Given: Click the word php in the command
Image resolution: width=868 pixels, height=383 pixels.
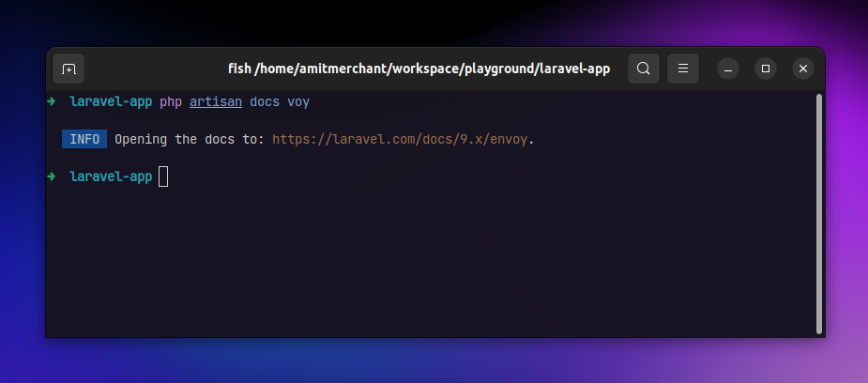Looking at the screenshot, I should coord(171,102).
